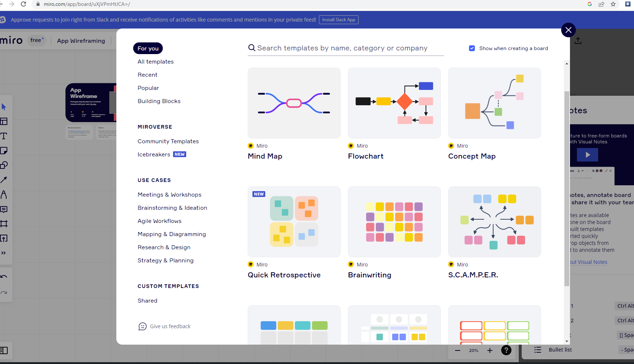Open Shared custom templates
Image resolution: width=634 pixels, height=364 pixels.
[147, 301]
